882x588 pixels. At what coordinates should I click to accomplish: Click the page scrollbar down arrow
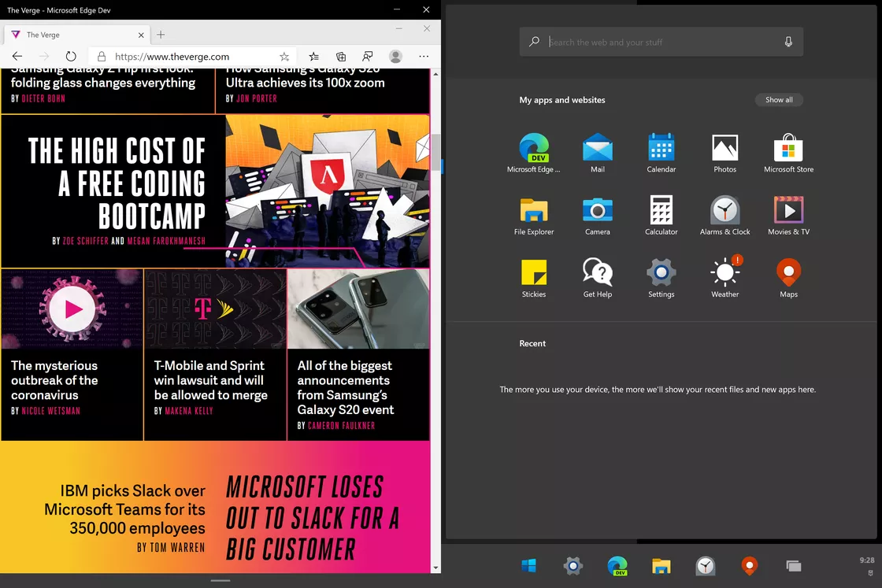(x=436, y=568)
